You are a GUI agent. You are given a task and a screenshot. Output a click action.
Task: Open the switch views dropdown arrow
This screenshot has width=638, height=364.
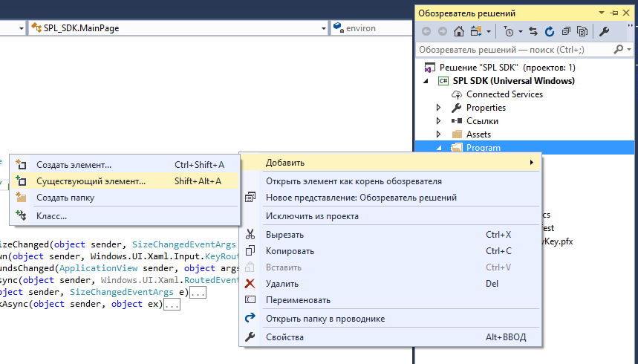(489, 31)
